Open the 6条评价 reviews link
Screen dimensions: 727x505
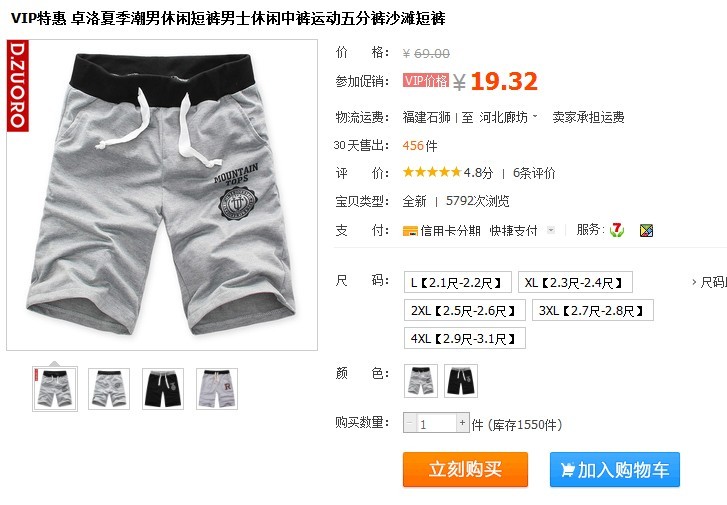click(534, 173)
